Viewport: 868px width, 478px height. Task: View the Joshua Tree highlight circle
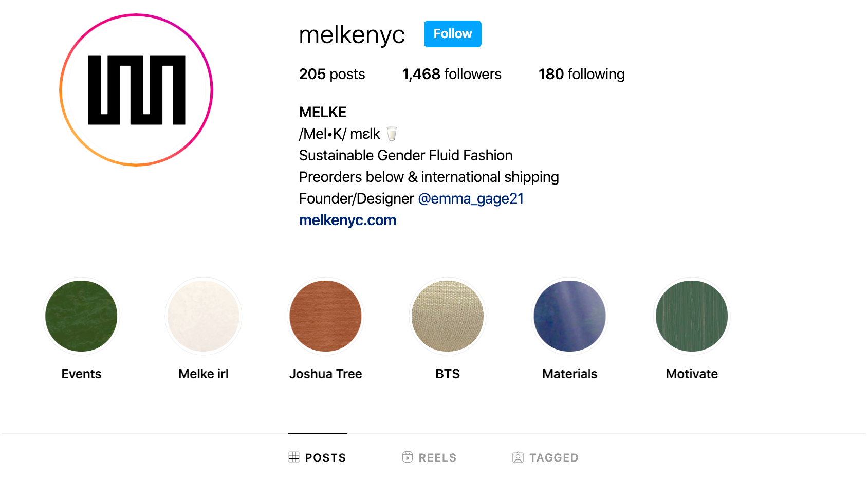(x=325, y=316)
